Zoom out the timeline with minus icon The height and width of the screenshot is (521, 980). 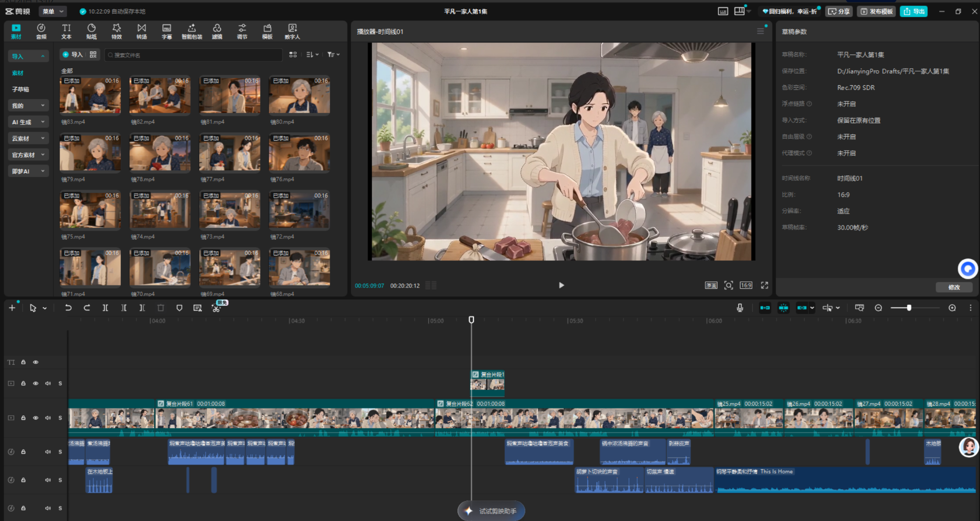[x=879, y=308]
